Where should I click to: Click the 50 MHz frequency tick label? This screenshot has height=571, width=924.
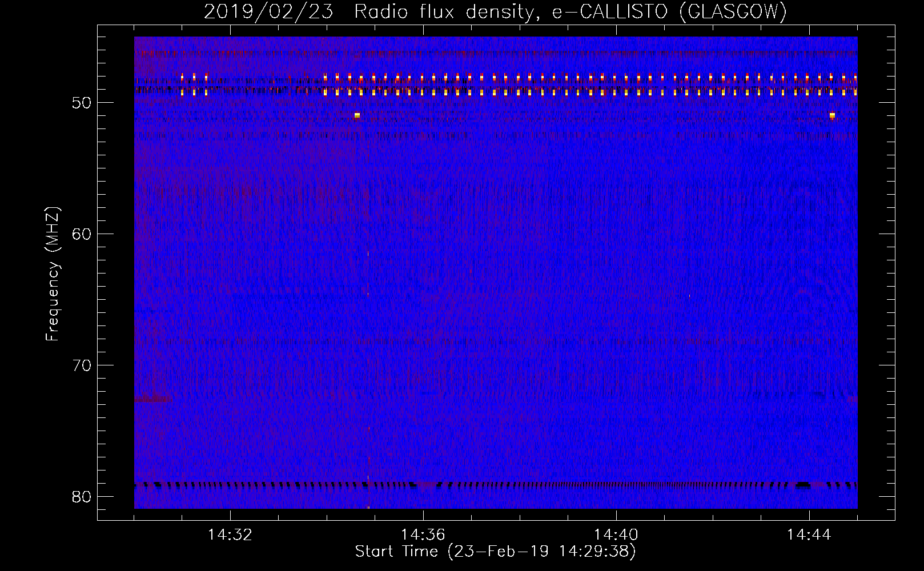[82, 103]
